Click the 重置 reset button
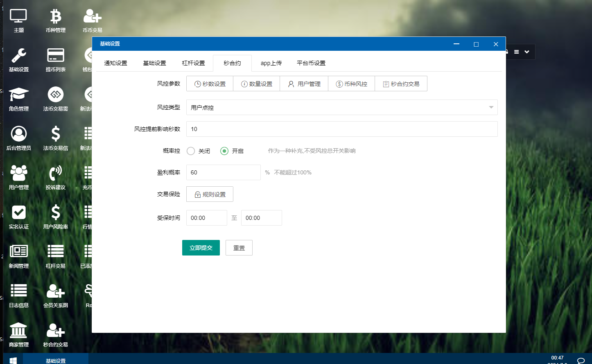 [x=239, y=248]
